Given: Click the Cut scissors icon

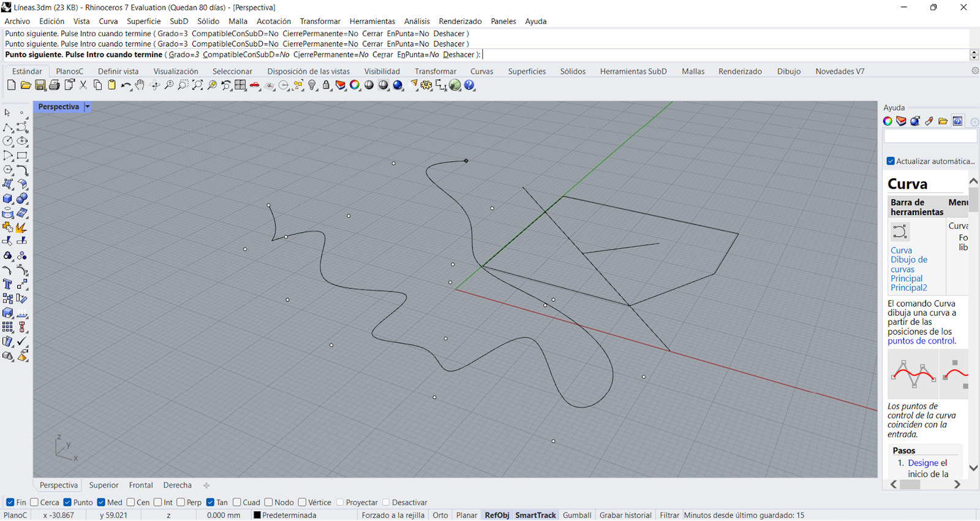Looking at the screenshot, I should coord(83,85).
